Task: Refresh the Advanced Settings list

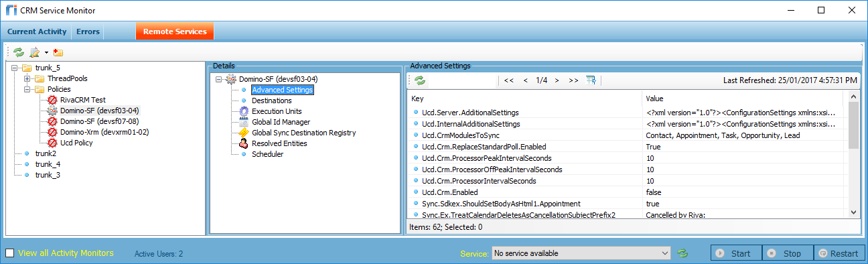Action: click(x=420, y=80)
